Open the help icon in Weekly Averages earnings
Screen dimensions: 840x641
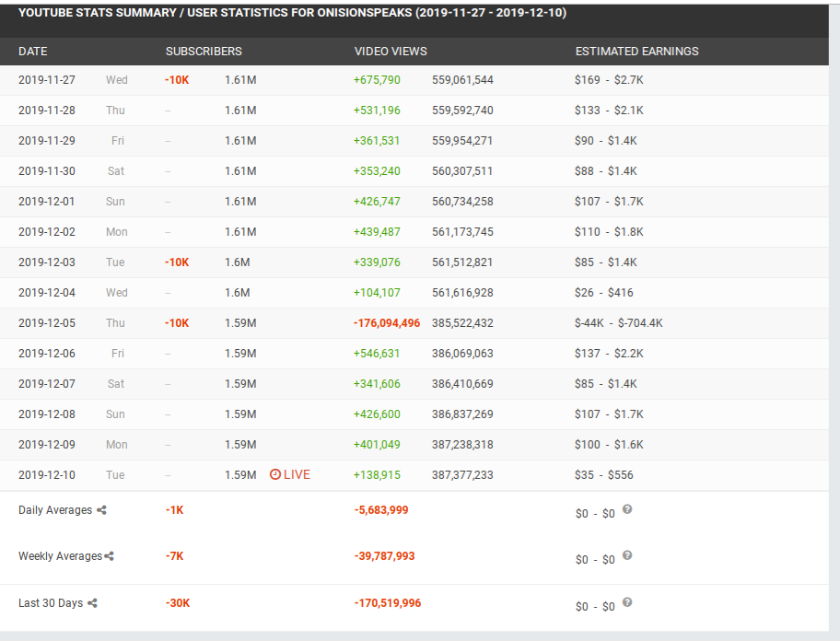(627, 555)
